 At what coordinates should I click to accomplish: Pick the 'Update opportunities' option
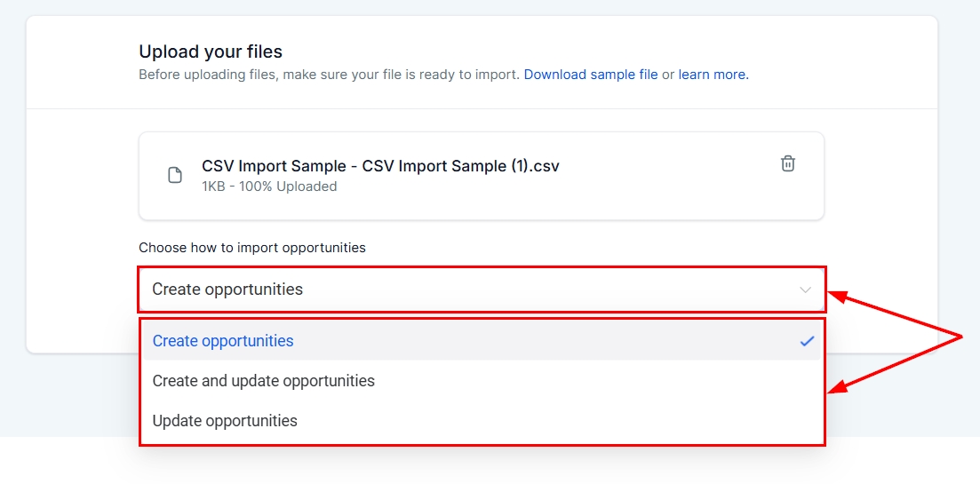(x=225, y=421)
